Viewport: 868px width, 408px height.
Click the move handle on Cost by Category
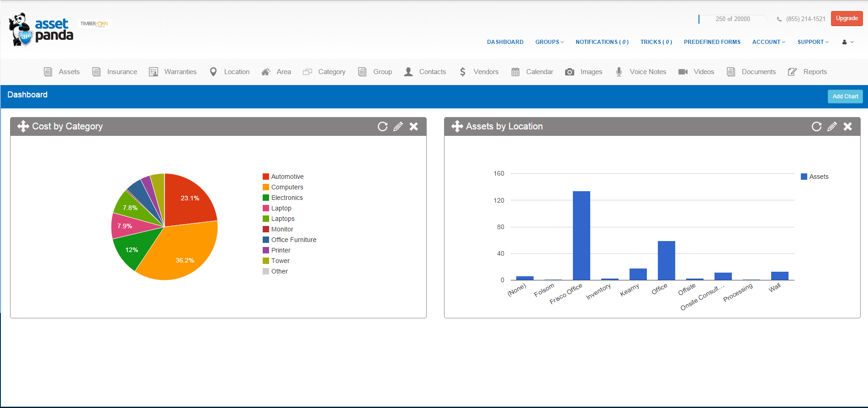[x=23, y=127]
